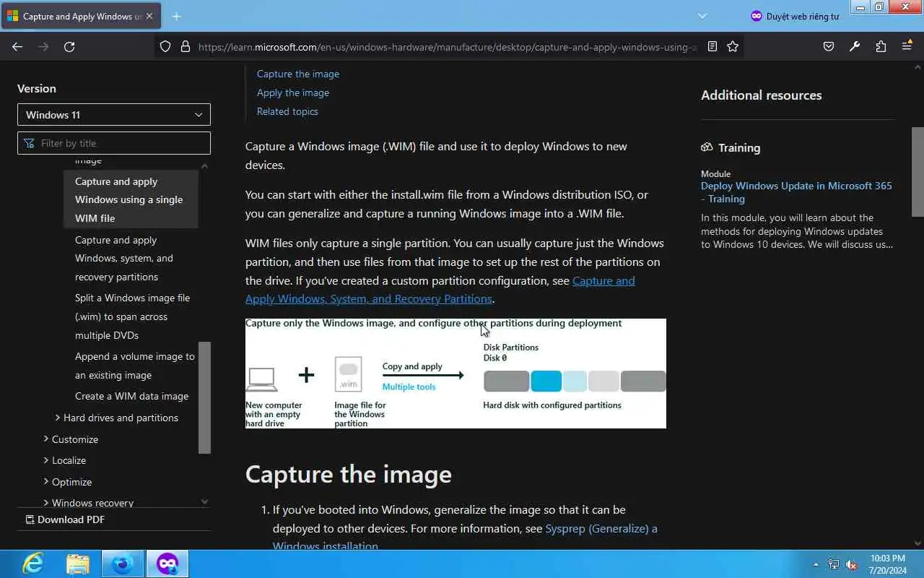Select Capture and apply Windows using single WIM

coord(131,199)
